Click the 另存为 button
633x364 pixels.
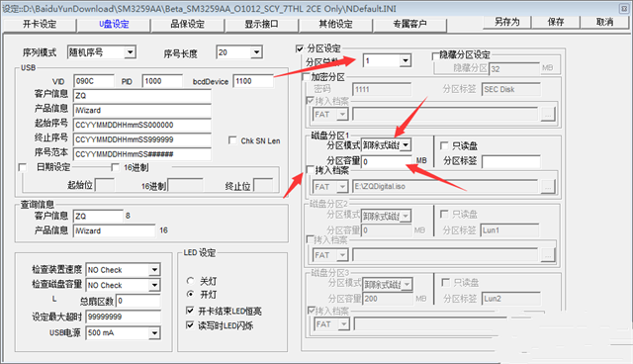(x=507, y=22)
